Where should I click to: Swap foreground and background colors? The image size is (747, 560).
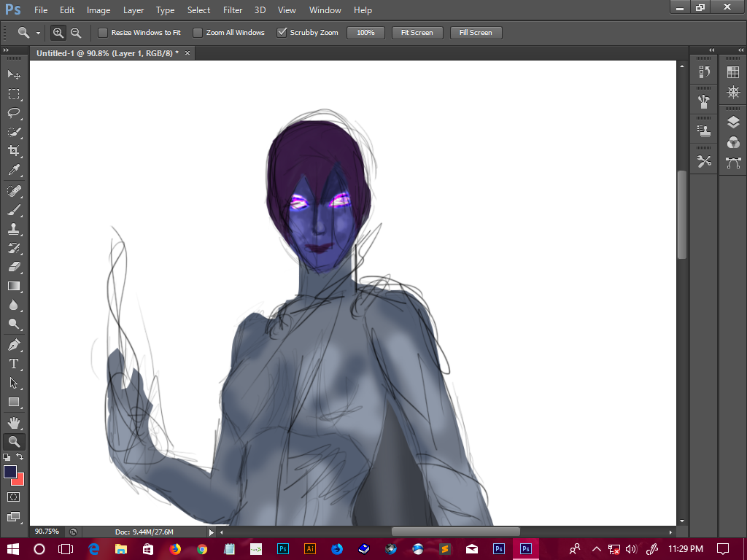20,456
